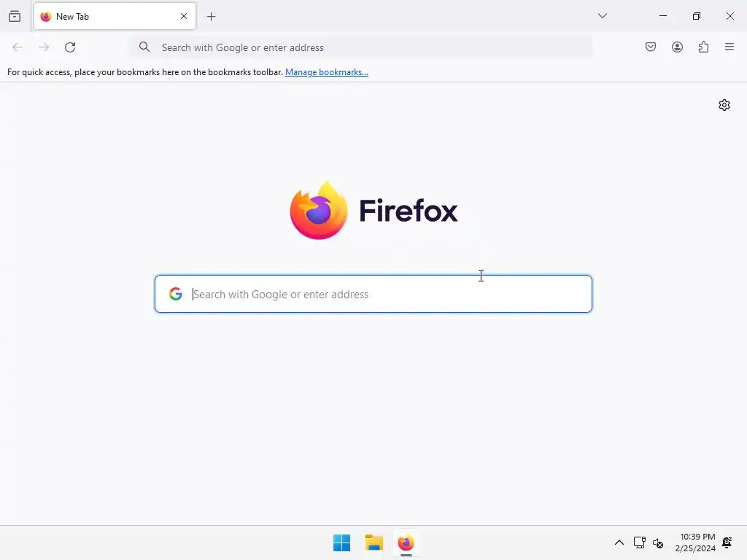Launch File Explorer from the taskbar
Screen dimensions: 747x560
tap(374, 542)
